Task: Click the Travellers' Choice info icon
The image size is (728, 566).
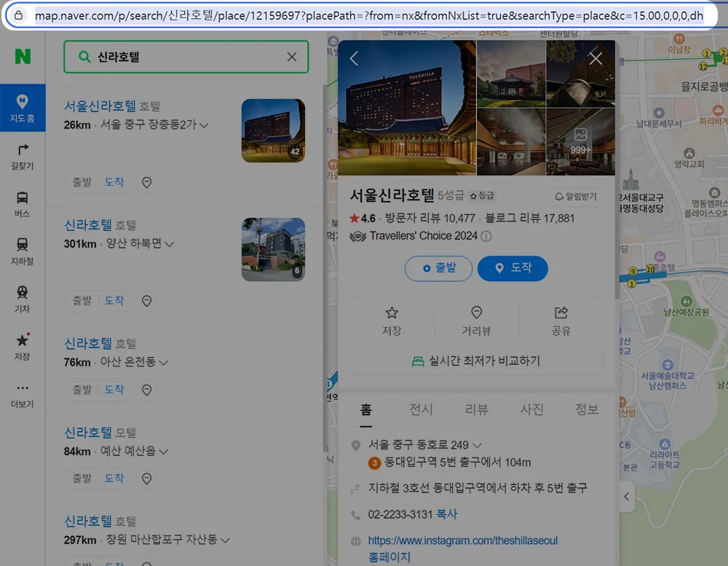Action: point(486,236)
